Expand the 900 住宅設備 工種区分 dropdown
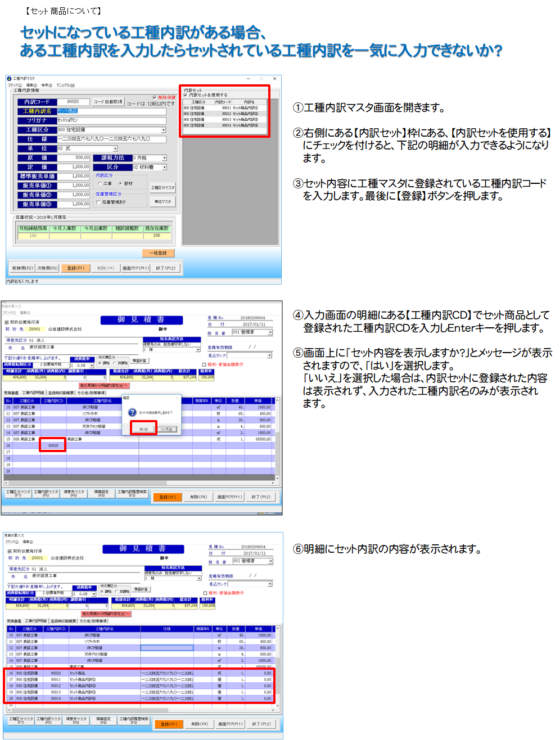This screenshot has height=740, width=560. pyautogui.click(x=164, y=130)
